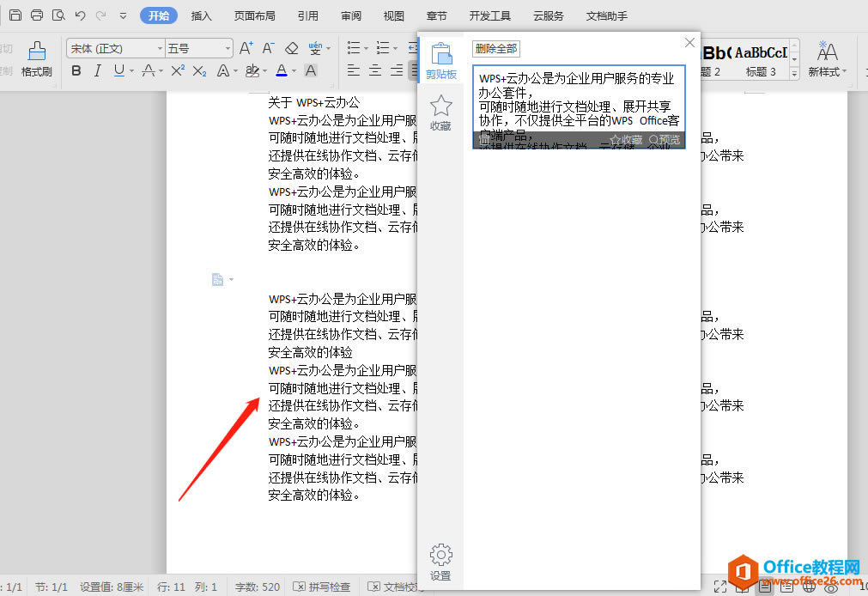The height and width of the screenshot is (596, 868).
Task: Open the quick access toolbar customize dropdown
Action: click(123, 16)
